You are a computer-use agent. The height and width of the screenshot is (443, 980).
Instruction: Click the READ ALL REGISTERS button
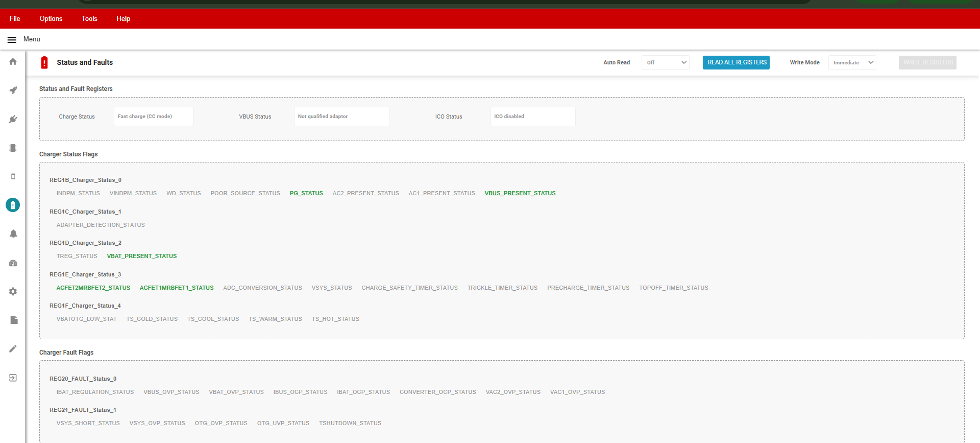point(736,62)
